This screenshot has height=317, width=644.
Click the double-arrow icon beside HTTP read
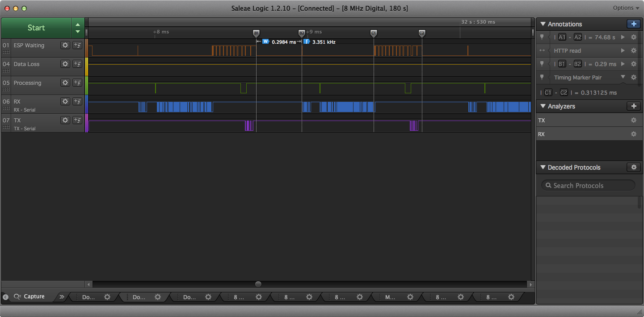coord(542,51)
